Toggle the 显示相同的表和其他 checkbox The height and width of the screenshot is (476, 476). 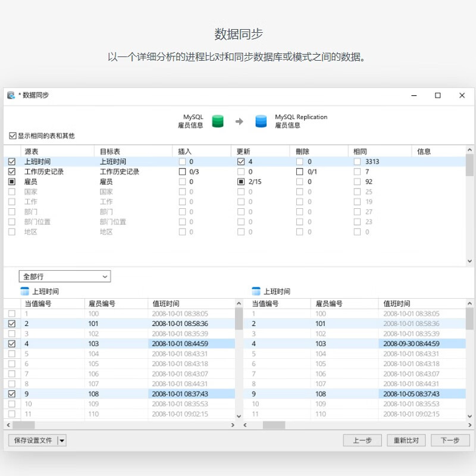coord(12,136)
